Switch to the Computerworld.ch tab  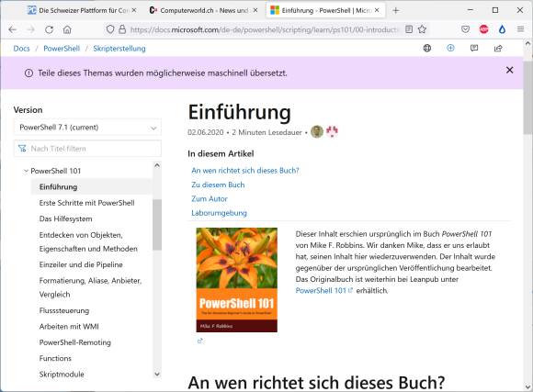(x=204, y=10)
